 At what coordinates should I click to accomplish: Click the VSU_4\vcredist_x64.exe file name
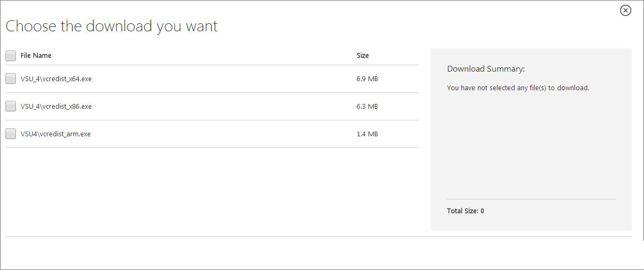click(x=56, y=79)
